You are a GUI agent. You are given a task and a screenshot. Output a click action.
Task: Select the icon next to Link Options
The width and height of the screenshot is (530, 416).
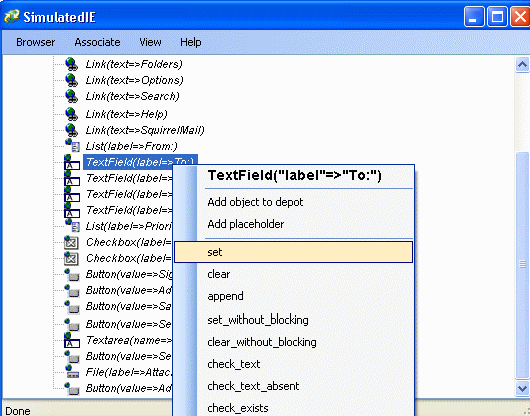(x=72, y=80)
